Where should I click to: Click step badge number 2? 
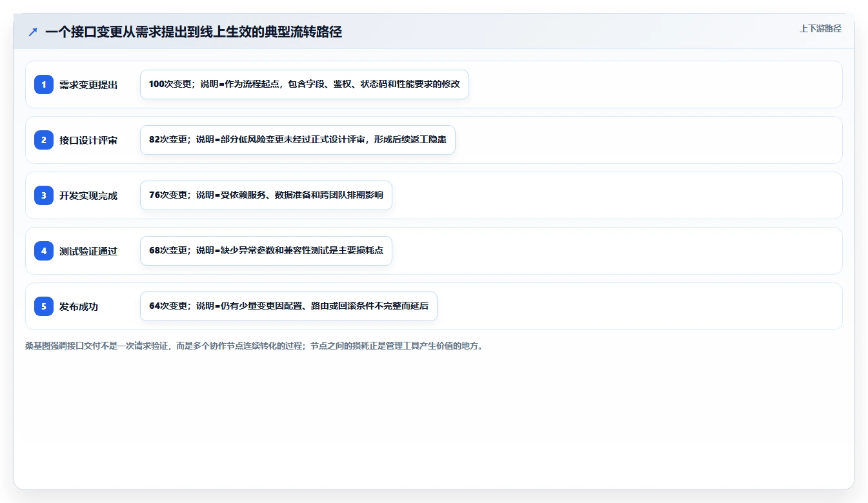44,140
